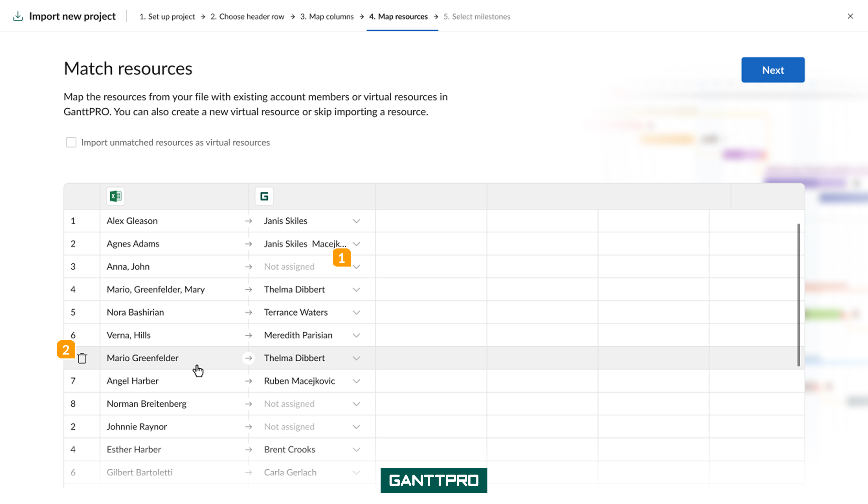Click the Terrance Waters mapped resource

(x=296, y=312)
